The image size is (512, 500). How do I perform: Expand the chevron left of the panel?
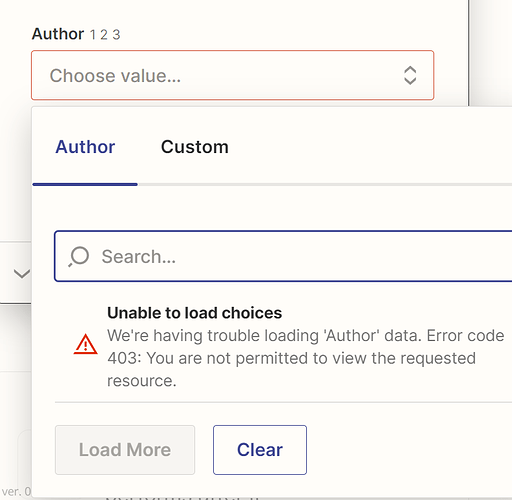pyautogui.click(x=22, y=274)
